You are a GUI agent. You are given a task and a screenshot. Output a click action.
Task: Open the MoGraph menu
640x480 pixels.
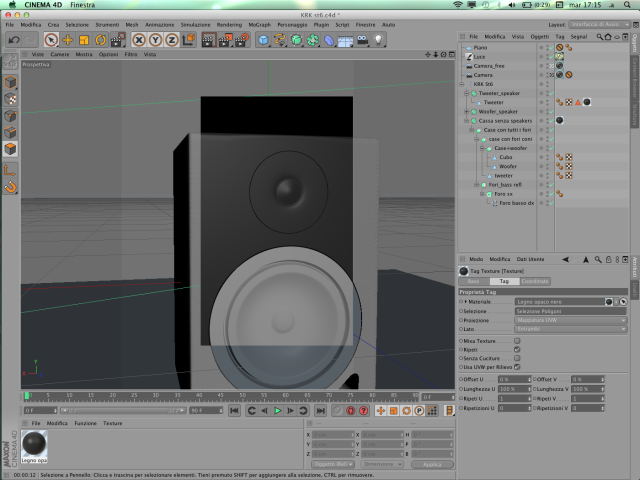pos(260,25)
